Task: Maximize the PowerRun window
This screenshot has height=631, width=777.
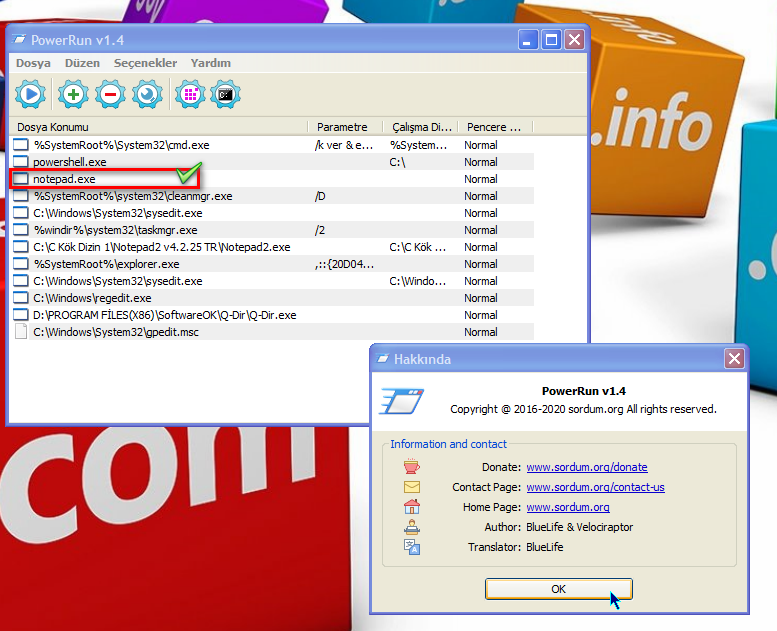Action: click(551, 39)
